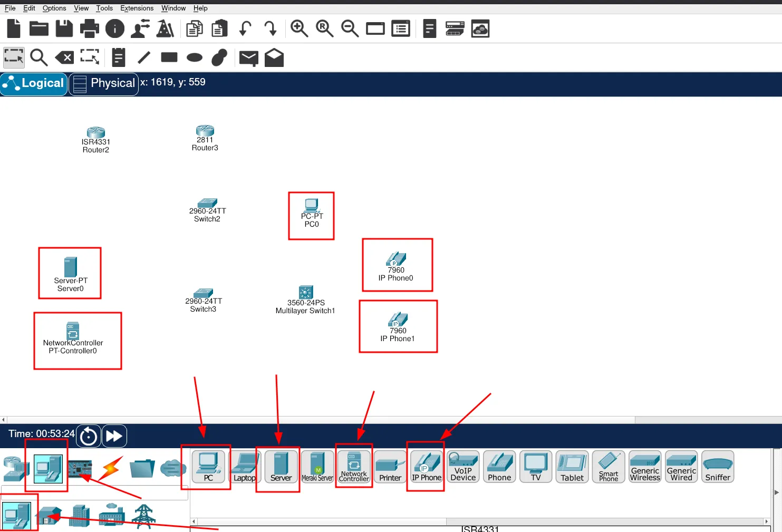The height and width of the screenshot is (532, 782).
Task: Select End Devices category icon
Action: pyautogui.click(x=47, y=468)
